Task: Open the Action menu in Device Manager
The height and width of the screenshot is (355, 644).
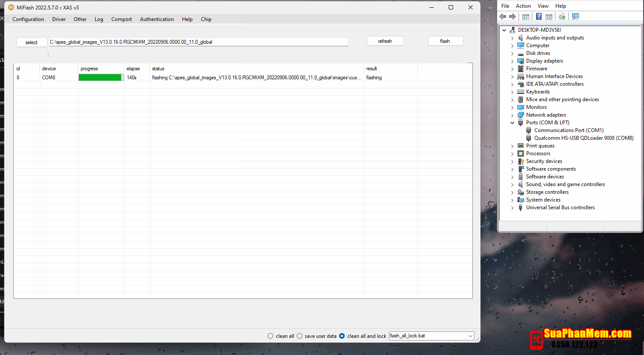Action: [523, 6]
